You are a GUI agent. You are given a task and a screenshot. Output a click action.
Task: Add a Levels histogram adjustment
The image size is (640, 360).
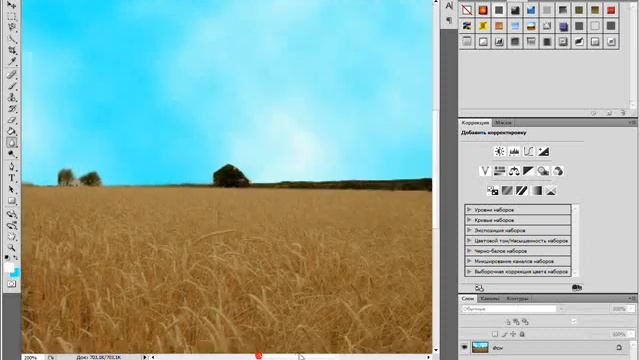514,151
